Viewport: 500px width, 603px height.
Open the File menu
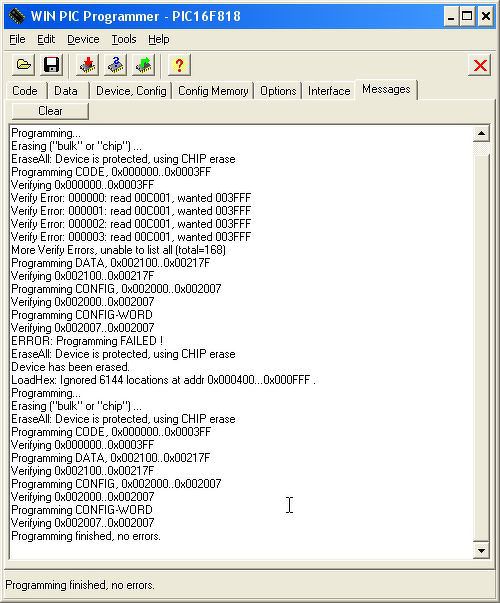tap(17, 39)
